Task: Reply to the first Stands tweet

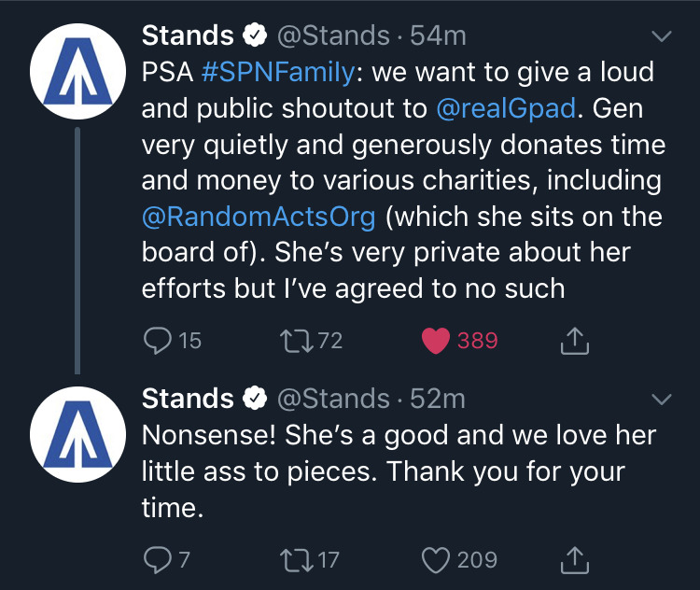Action: (x=158, y=342)
